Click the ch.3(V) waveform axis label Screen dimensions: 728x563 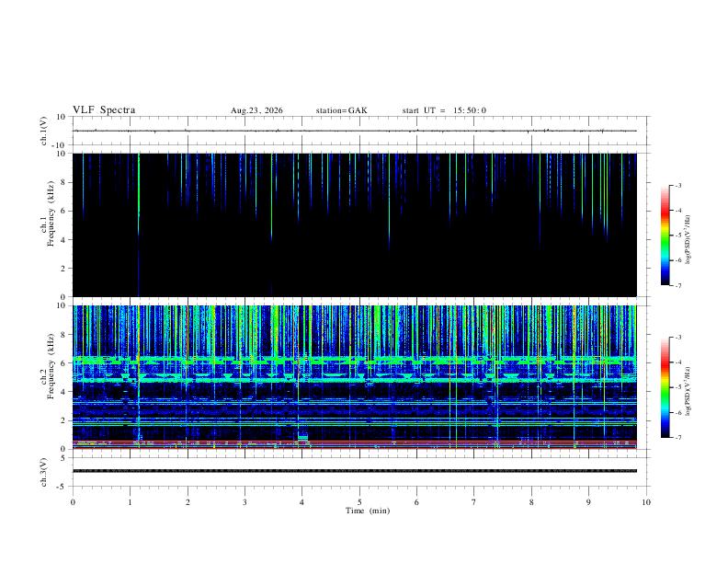tap(44, 473)
